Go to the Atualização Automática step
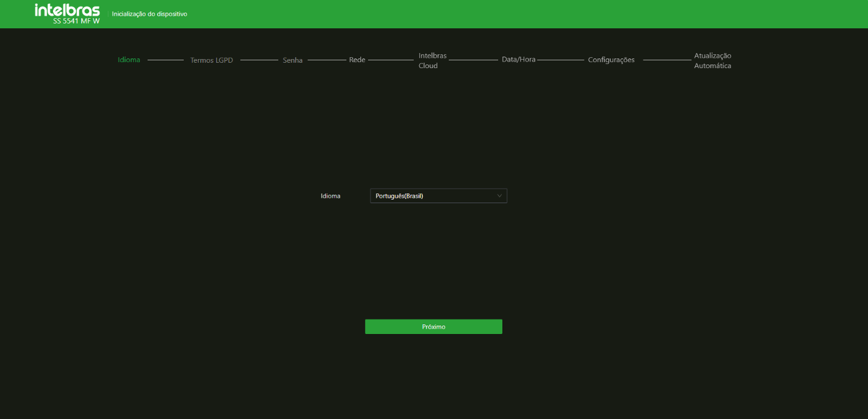 (713, 60)
